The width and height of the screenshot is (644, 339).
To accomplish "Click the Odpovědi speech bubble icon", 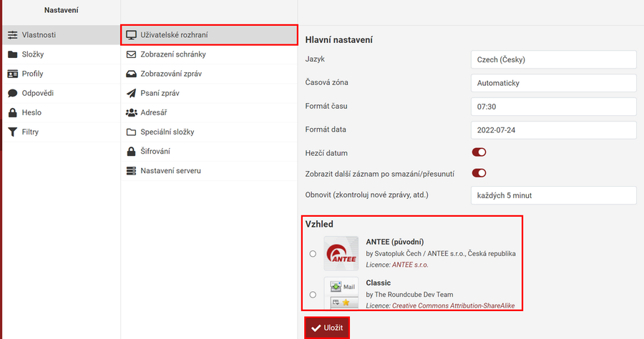I will point(13,93).
